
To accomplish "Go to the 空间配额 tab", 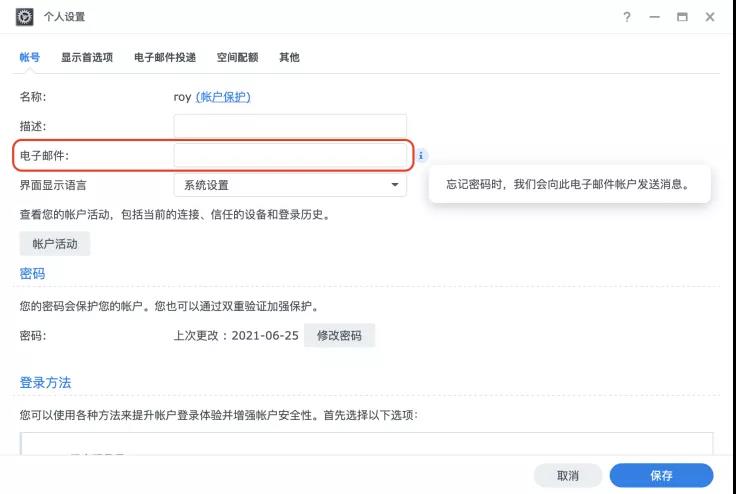I will [x=237, y=57].
